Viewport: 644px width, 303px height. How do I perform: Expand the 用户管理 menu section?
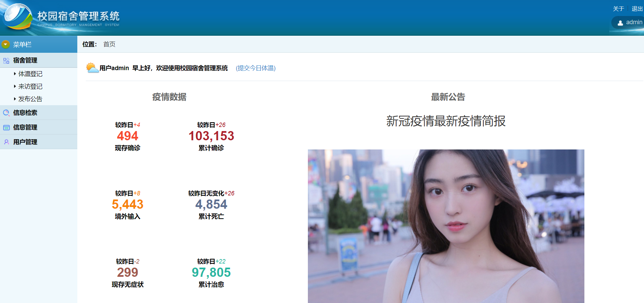[x=38, y=142]
